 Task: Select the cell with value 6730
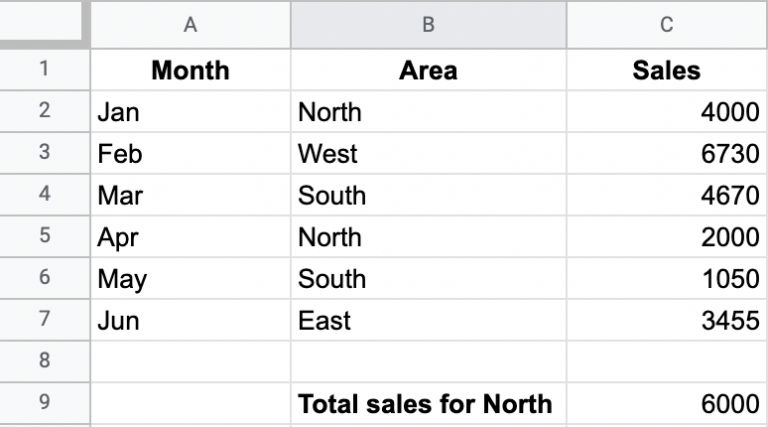667,153
